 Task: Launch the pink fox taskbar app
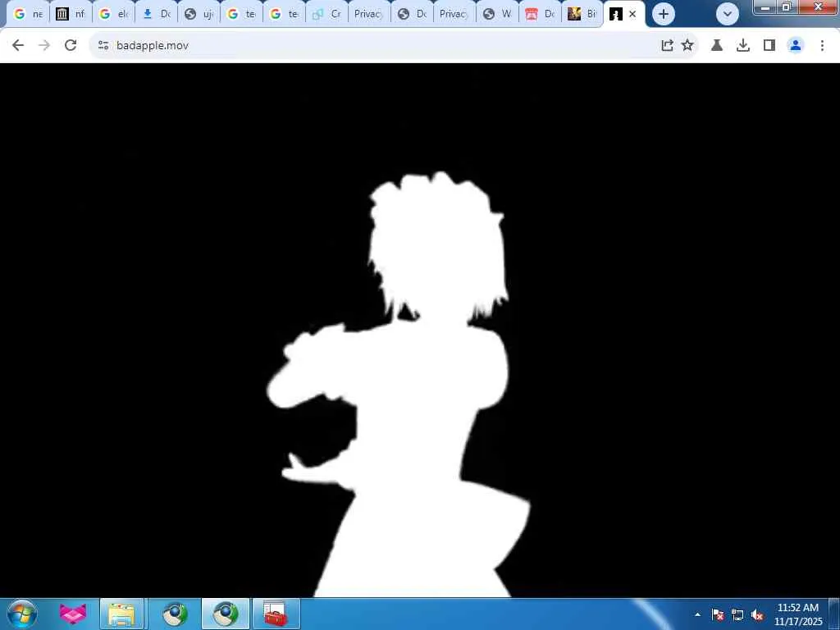73,614
